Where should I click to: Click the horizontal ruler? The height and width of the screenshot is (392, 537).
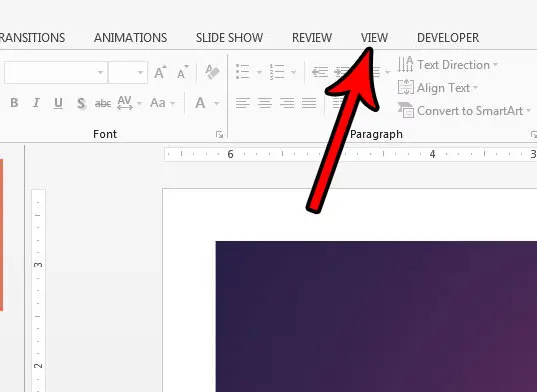click(351, 154)
